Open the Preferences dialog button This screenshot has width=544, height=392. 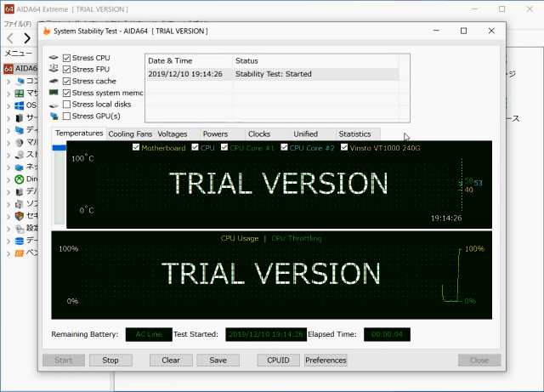(326, 360)
